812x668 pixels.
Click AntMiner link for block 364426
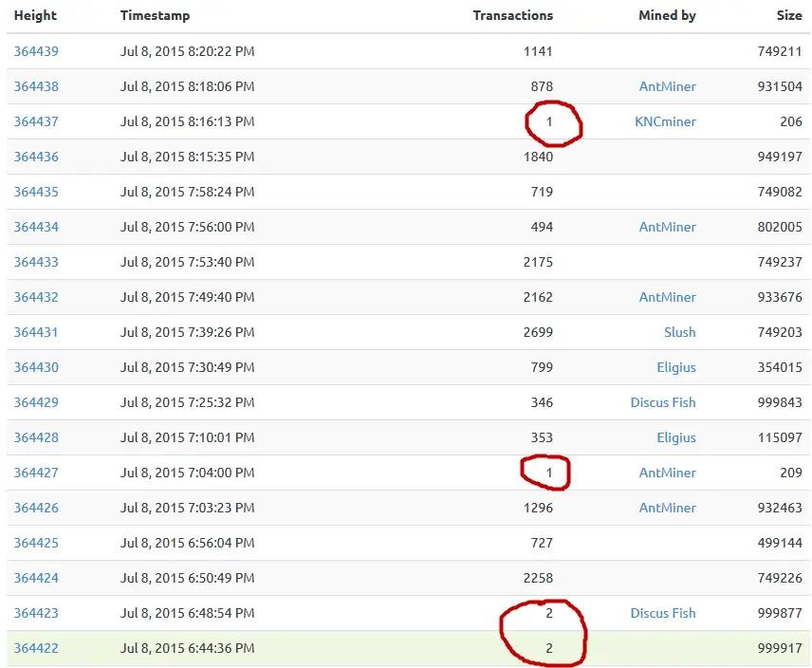[667, 508]
